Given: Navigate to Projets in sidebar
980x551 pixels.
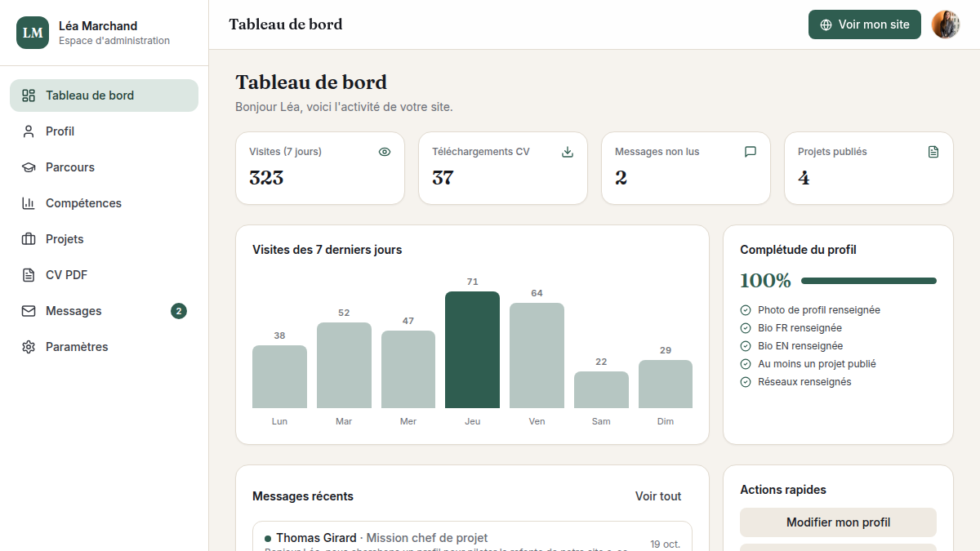Looking at the screenshot, I should tap(104, 239).
